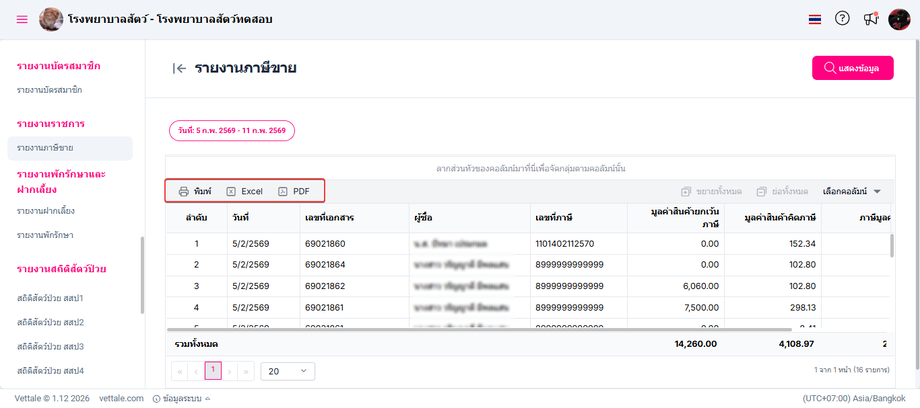The image size is (920, 408).
Task: Sort by ผู้ซื้อ column header
Action: tap(470, 218)
